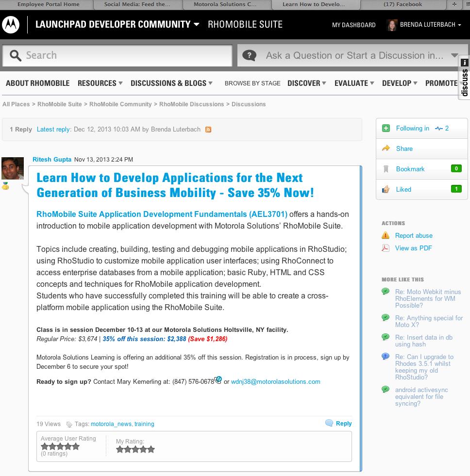Click icon beside Anything special for Moto X
This screenshot has height=476, width=470.
tap(385, 317)
